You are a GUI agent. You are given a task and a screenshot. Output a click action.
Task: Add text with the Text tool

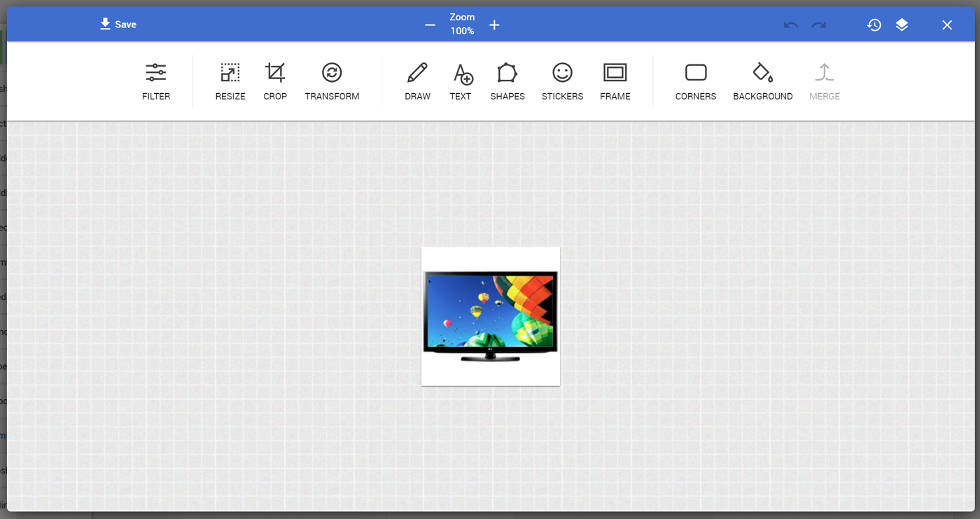(x=461, y=81)
